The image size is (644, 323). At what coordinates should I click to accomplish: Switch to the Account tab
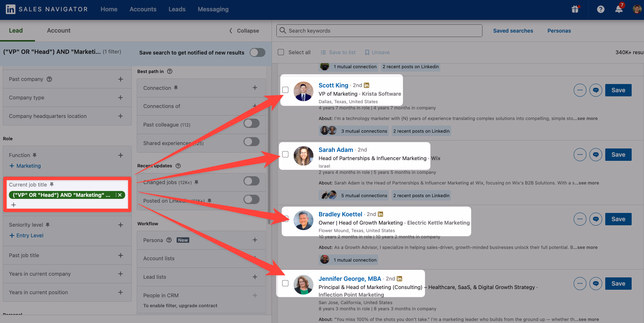pos(59,31)
